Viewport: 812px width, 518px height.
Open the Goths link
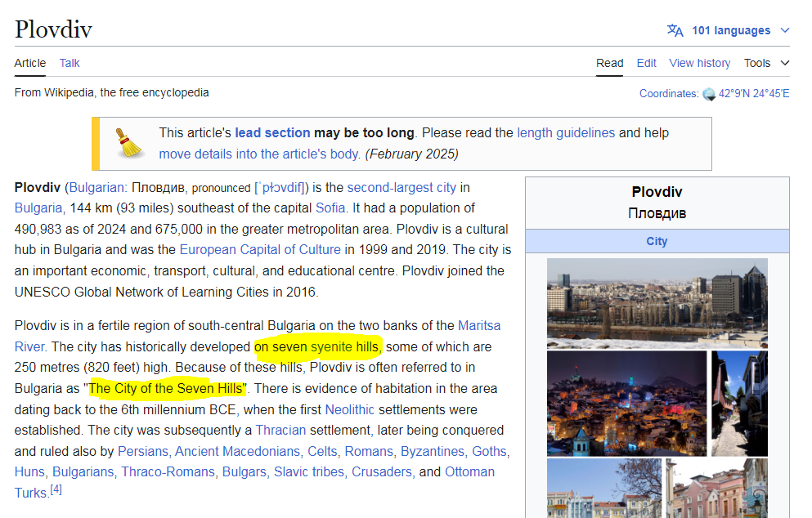(x=489, y=452)
